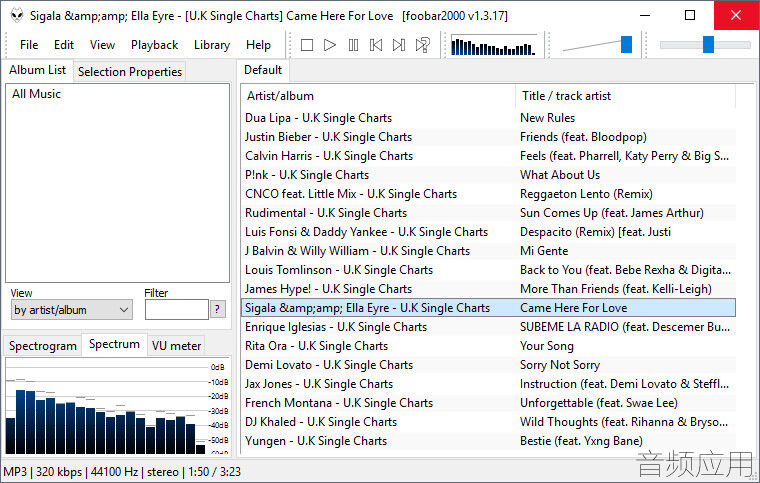Select the Luis Fonsi & Daddy Yankee row
760x483 pixels.
pyautogui.click(x=489, y=232)
